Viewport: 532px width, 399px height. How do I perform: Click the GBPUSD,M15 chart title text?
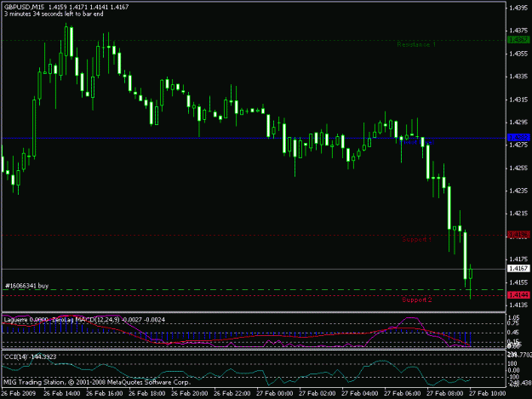[x=24, y=7]
